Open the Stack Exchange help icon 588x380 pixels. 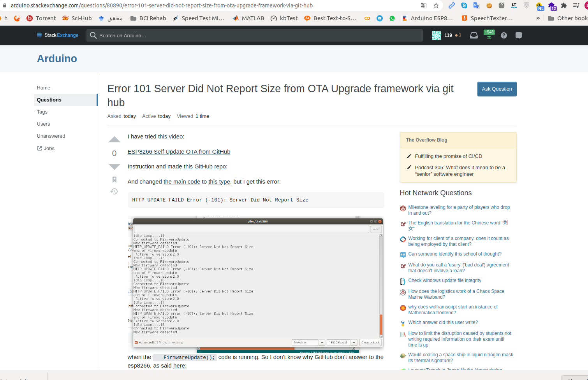point(504,35)
